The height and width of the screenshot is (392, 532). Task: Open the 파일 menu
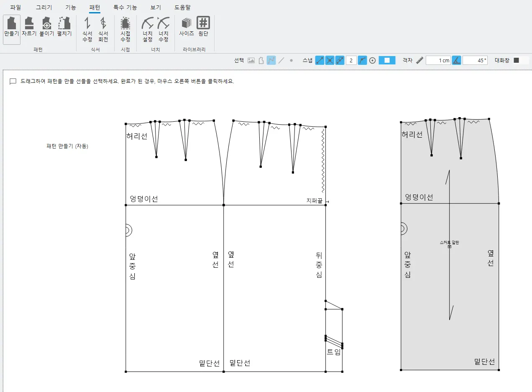point(15,7)
